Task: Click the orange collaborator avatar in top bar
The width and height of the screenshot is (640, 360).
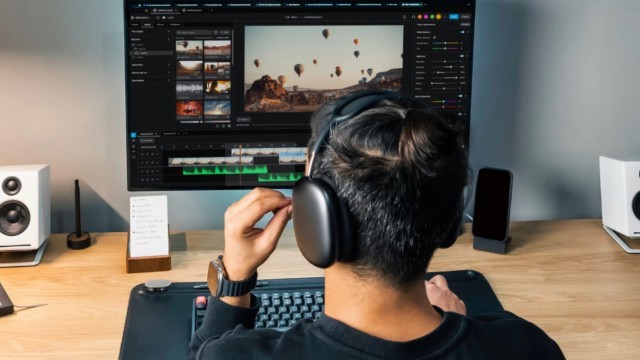Action: (x=420, y=17)
